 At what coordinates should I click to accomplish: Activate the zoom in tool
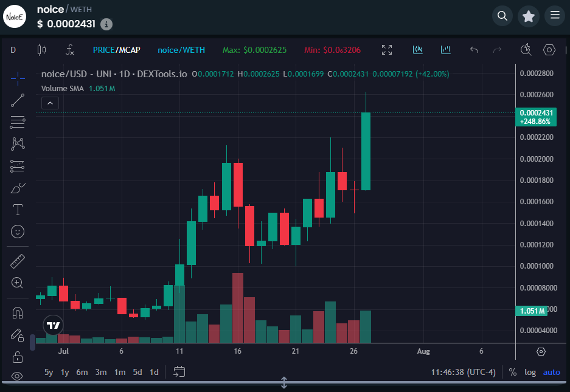18,283
